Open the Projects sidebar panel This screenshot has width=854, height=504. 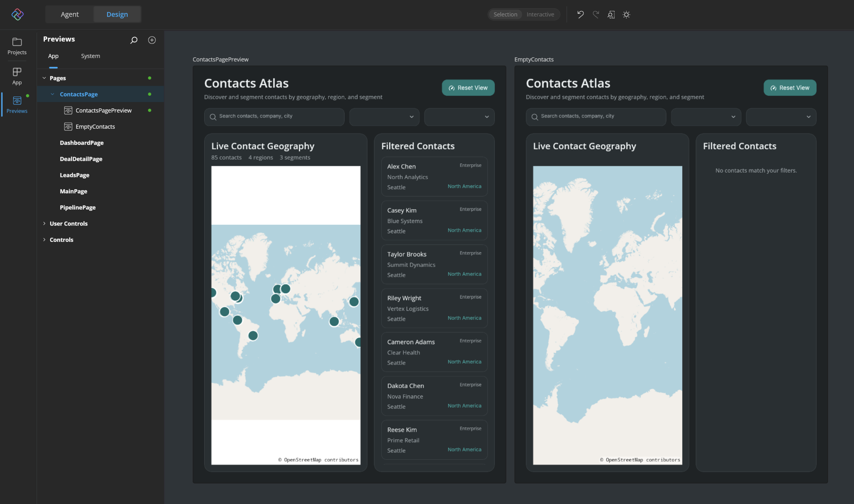coord(17,46)
